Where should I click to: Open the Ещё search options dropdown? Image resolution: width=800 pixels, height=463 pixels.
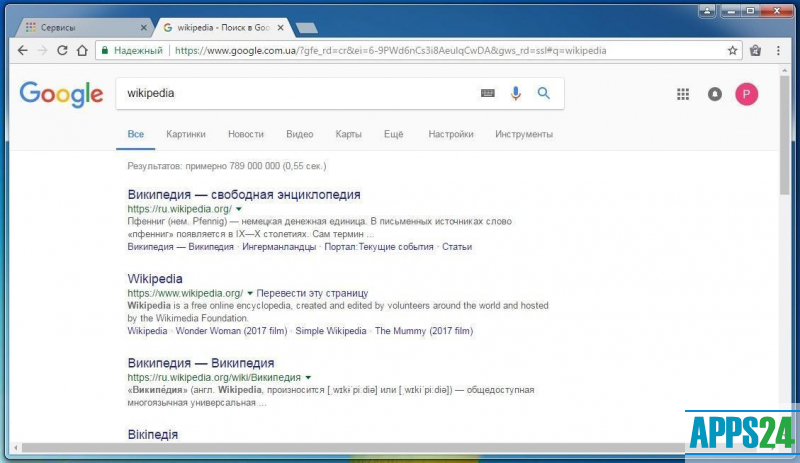[393, 134]
